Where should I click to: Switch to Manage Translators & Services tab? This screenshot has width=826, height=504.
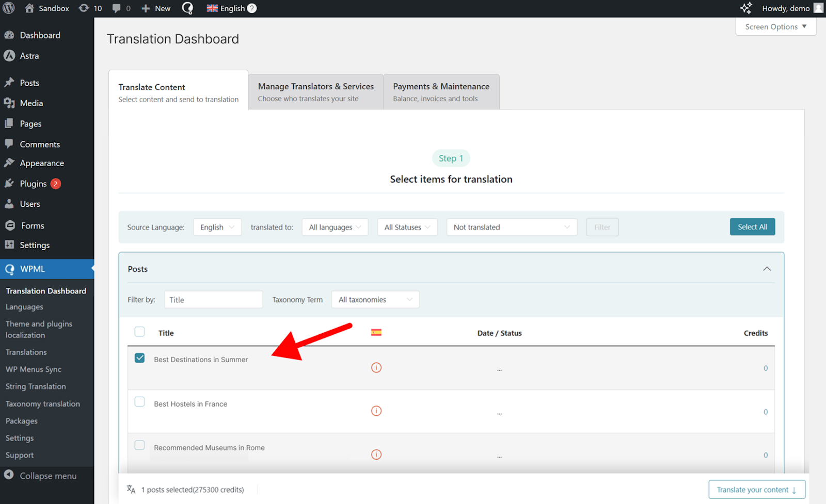point(315,92)
